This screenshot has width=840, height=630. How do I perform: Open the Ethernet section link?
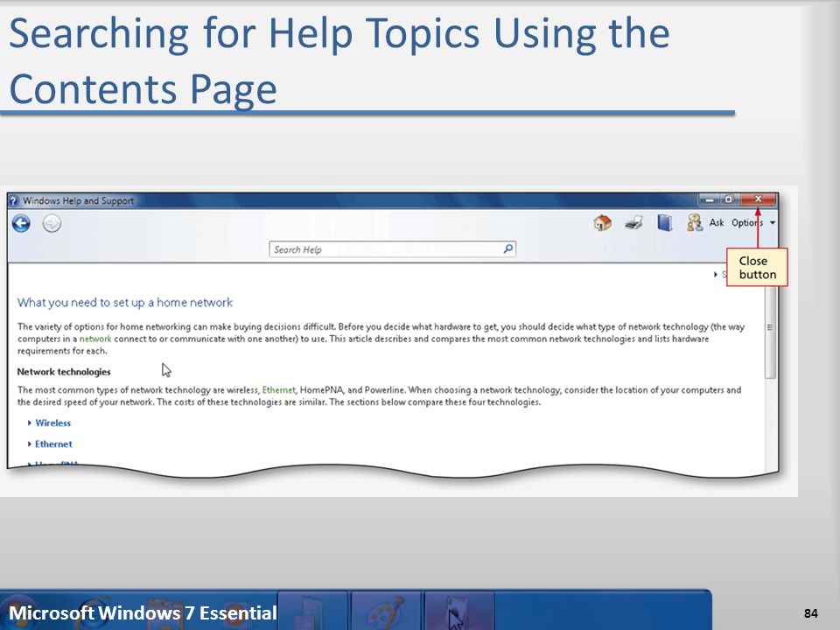53,444
